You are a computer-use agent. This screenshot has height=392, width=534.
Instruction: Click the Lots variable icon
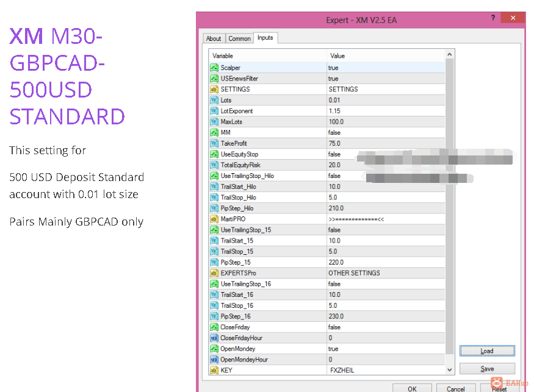(214, 100)
